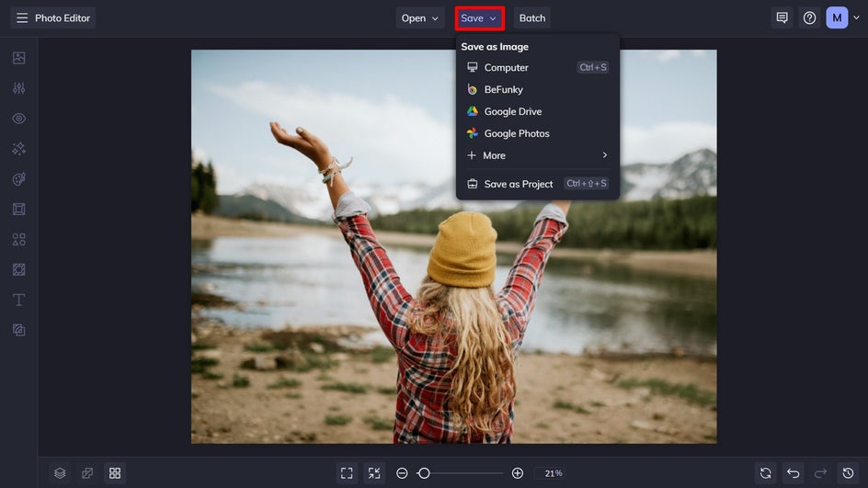Save image to Computer
The width and height of the screenshot is (868, 488).
click(537, 67)
